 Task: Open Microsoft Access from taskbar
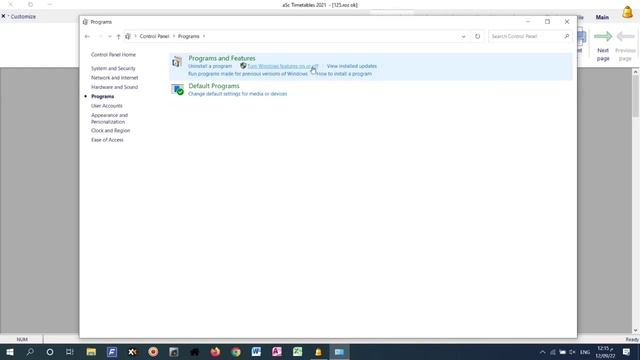(x=277, y=352)
